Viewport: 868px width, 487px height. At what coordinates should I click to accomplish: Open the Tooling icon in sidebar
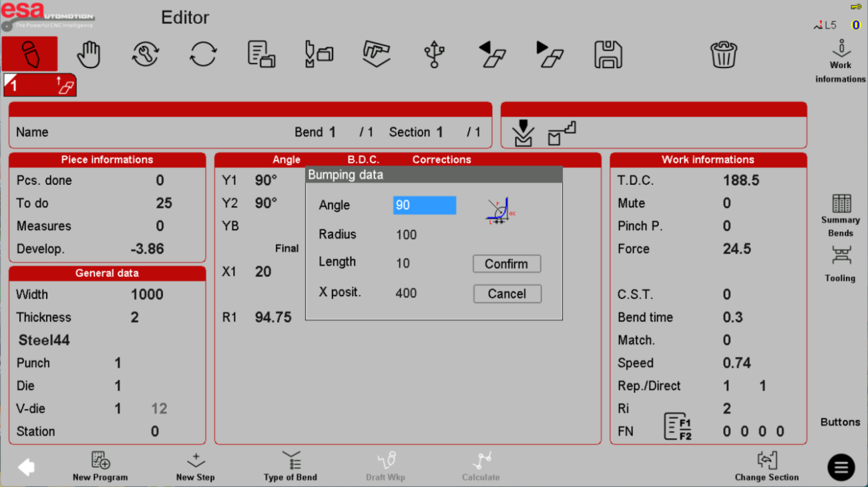pos(840,263)
